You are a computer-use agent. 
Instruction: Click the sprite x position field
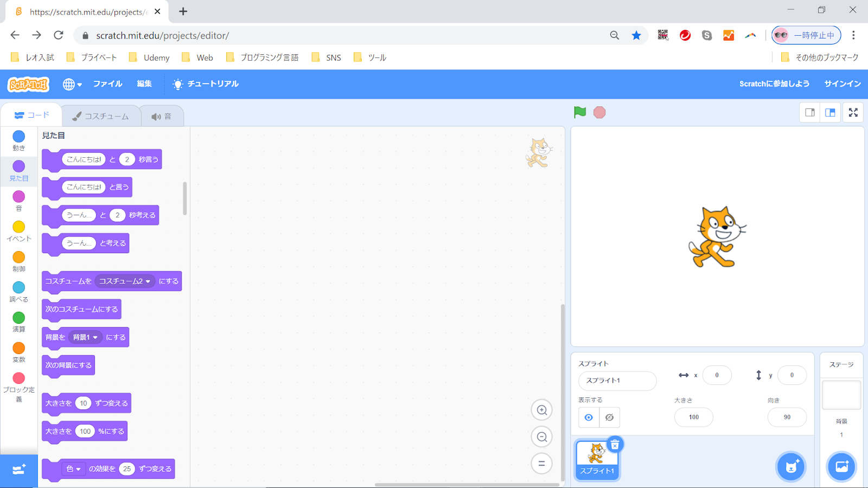[717, 375]
